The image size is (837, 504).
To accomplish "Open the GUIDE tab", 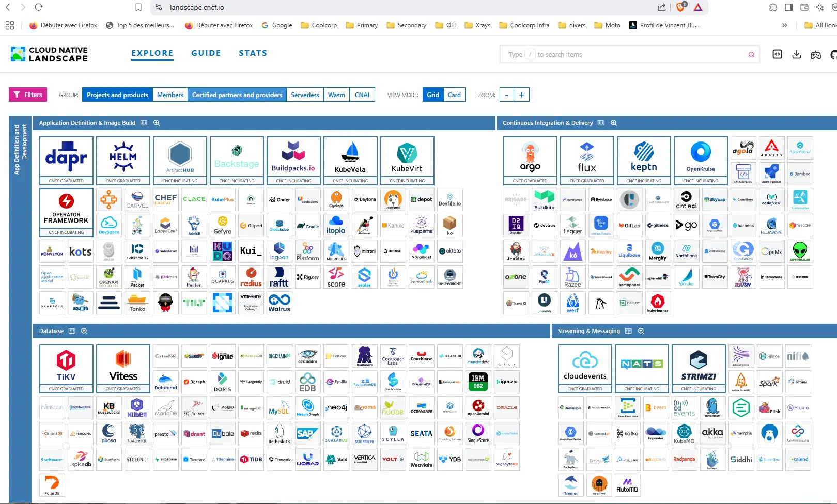I will 206,53.
